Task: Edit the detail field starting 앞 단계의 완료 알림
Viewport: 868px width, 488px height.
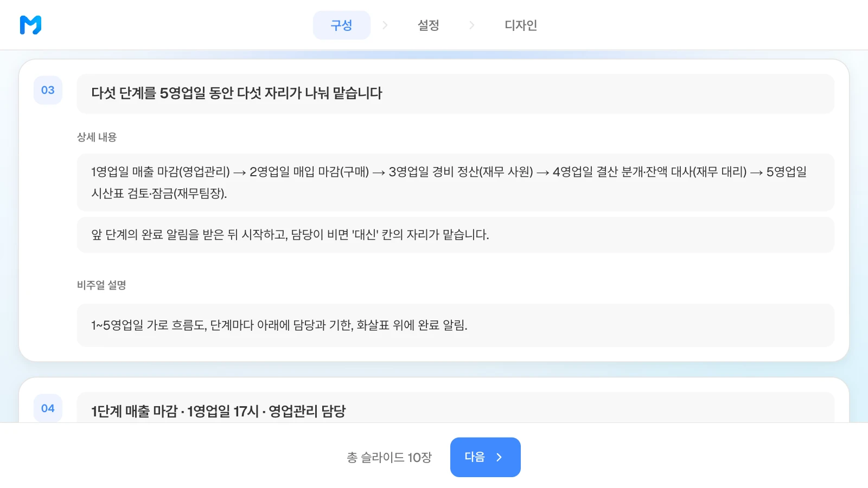Action: 455,235
